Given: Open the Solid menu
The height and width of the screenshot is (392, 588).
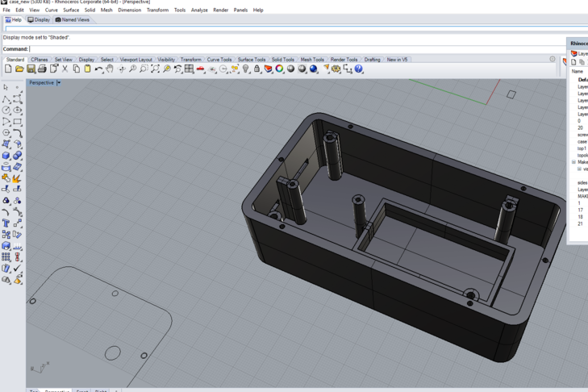Looking at the screenshot, I should click(x=90, y=10).
